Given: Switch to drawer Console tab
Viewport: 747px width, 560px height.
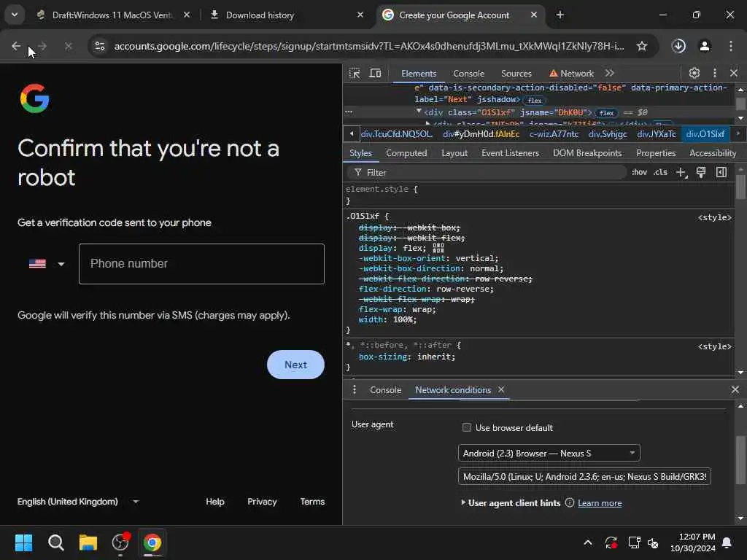Looking at the screenshot, I should (x=385, y=390).
